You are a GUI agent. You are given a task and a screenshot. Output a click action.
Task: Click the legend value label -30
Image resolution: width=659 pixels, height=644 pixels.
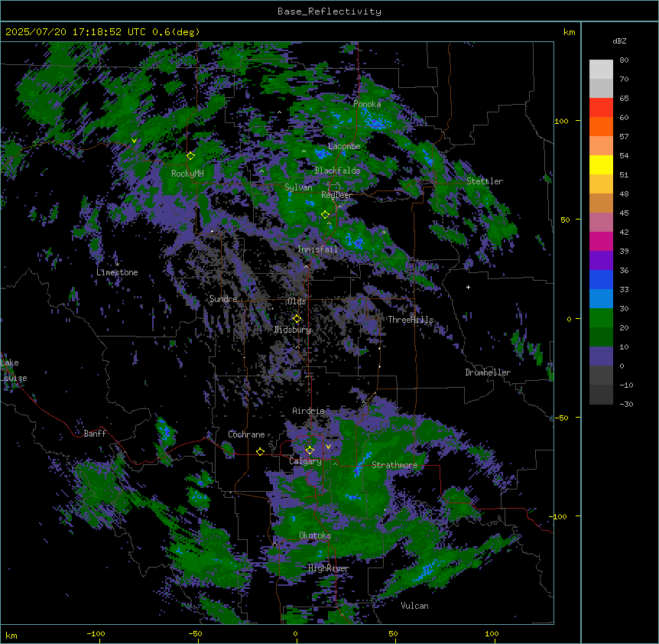point(626,404)
